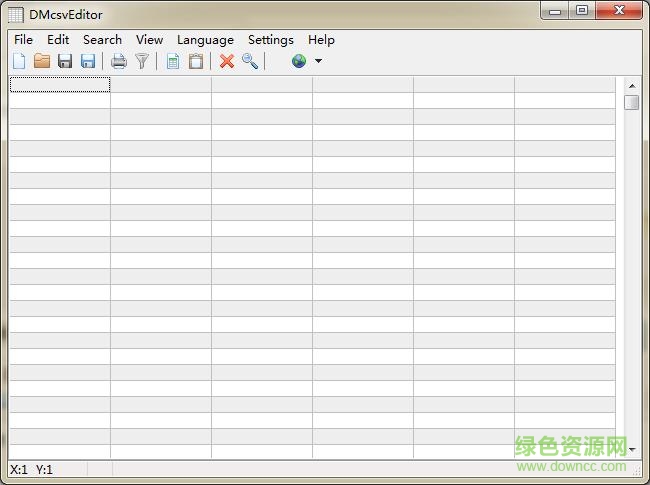Click the magnifying glass search icon
This screenshot has width=650, height=485.
coord(250,61)
